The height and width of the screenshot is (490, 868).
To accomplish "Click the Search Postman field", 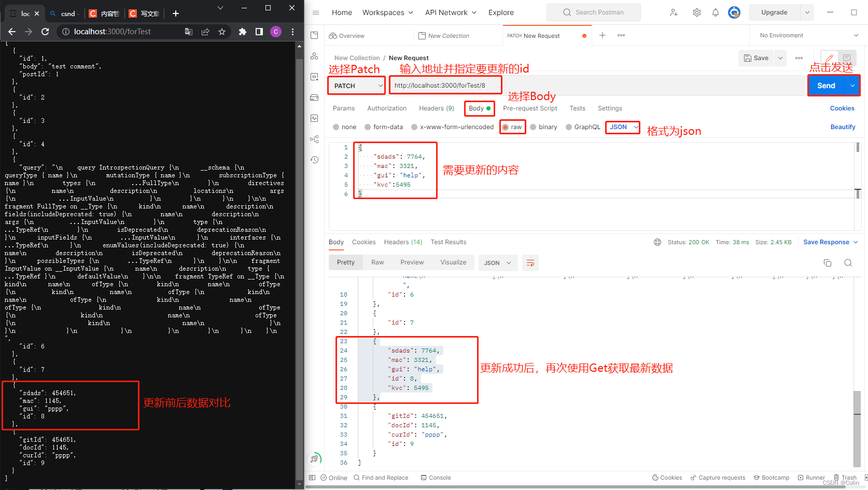I will [594, 12].
